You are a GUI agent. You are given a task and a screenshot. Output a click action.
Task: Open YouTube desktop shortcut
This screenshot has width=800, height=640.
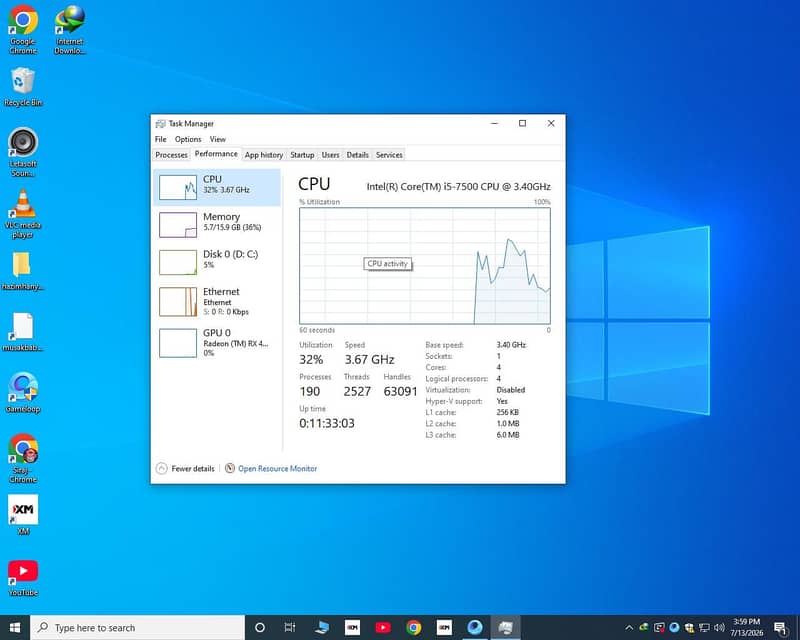click(23, 578)
